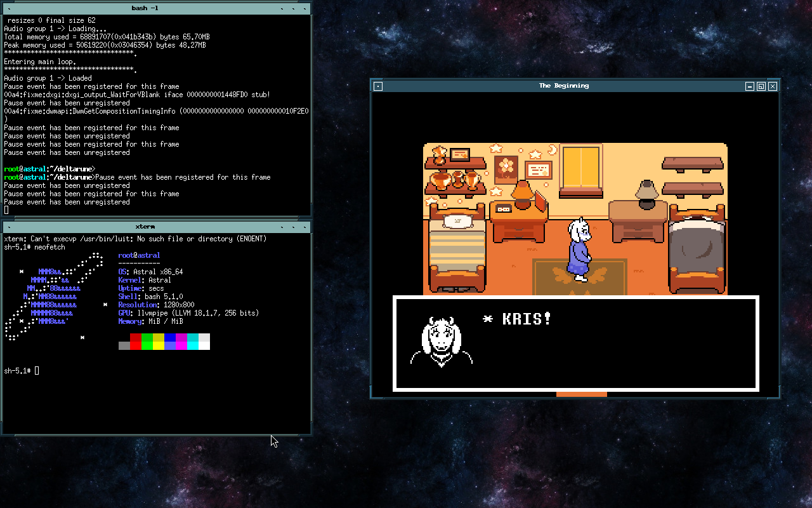Screen dimensions: 812x508
Task: Click the close icon on The Beginning window
Action: pos(772,86)
